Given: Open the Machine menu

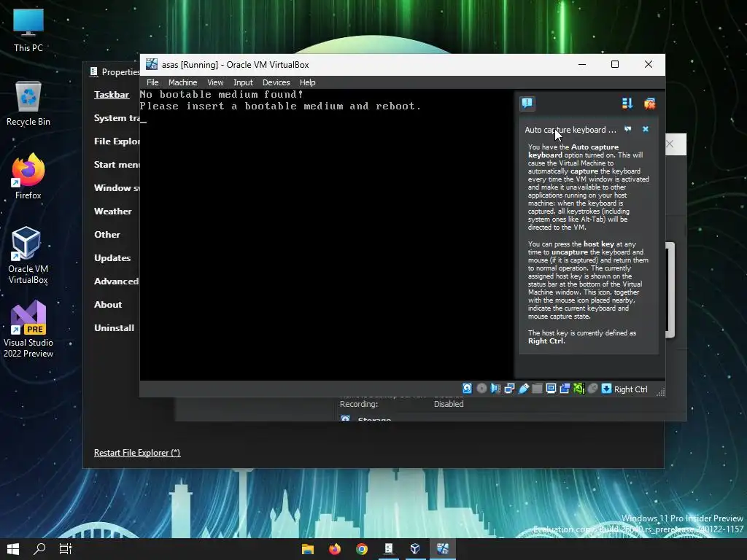Looking at the screenshot, I should point(182,82).
